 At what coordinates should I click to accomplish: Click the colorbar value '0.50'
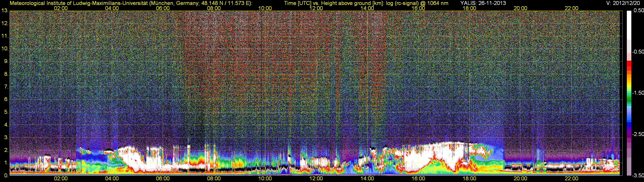(639, 10)
